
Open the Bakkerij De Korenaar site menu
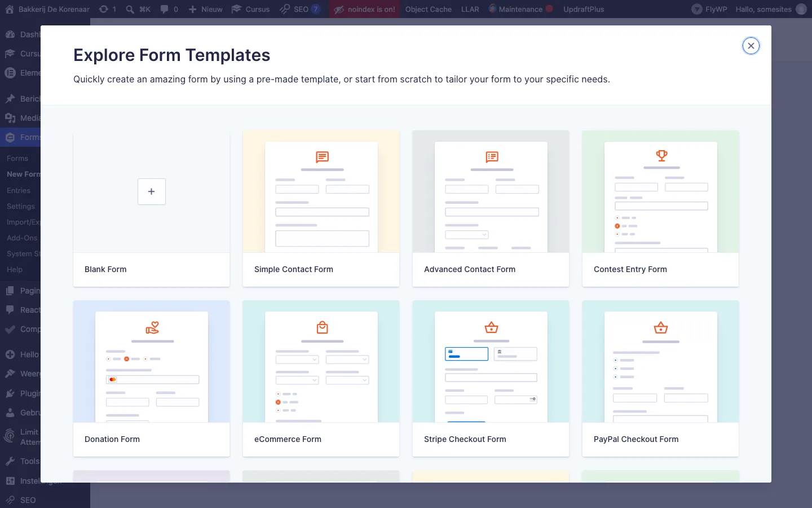click(47, 9)
